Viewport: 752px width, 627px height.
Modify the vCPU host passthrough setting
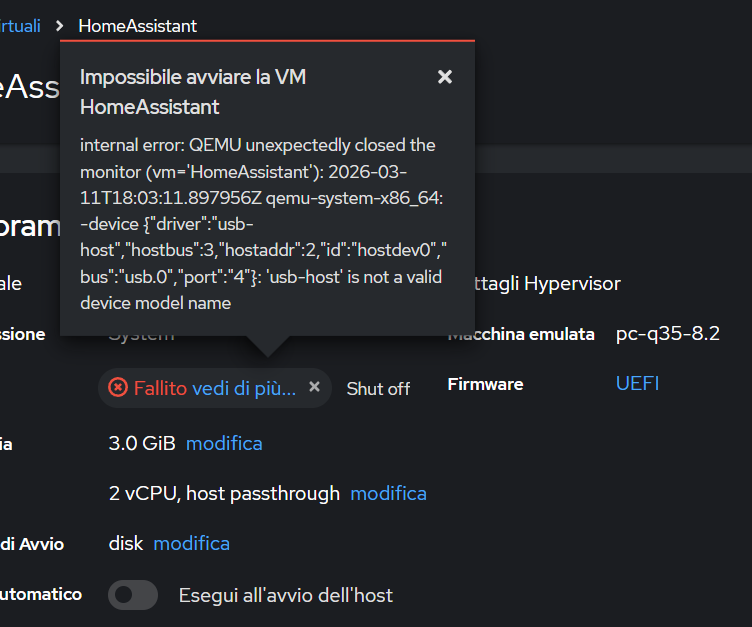[x=388, y=493]
